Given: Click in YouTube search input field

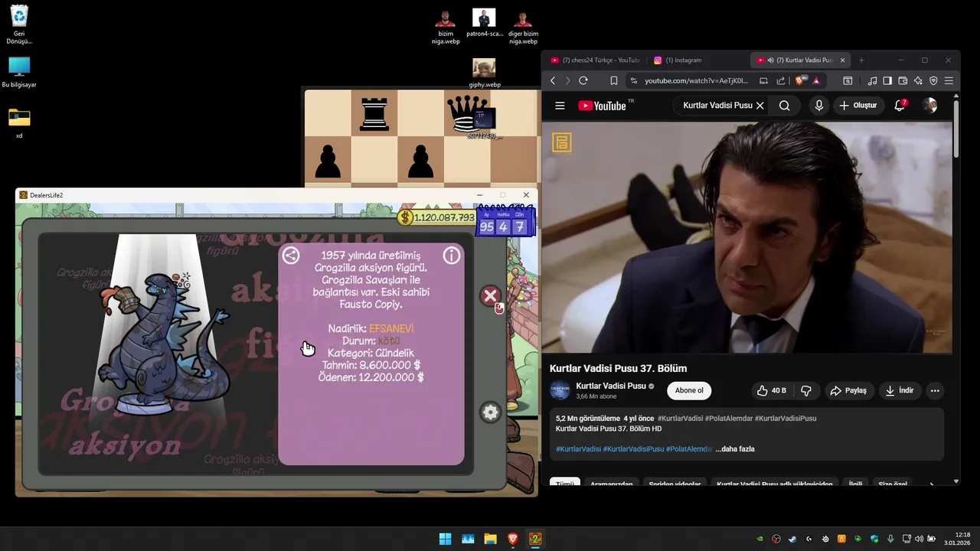Looking at the screenshot, I should [717, 106].
